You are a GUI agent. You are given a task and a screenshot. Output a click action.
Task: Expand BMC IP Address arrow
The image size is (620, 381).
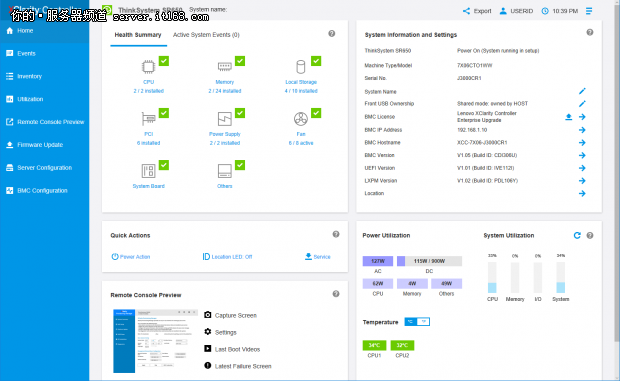click(582, 130)
